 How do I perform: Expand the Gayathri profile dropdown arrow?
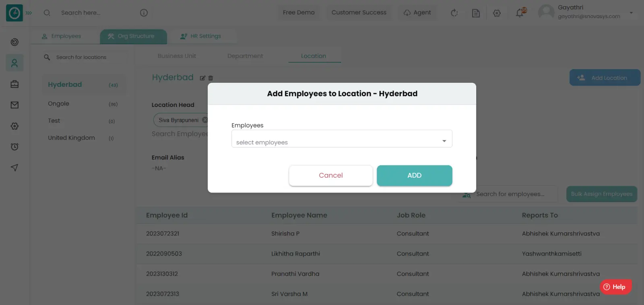[631, 13]
